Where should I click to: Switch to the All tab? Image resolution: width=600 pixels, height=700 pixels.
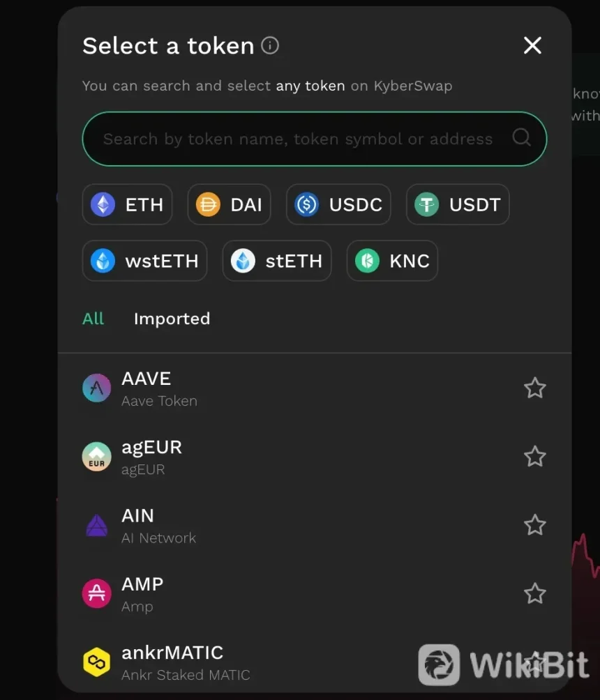coord(93,319)
